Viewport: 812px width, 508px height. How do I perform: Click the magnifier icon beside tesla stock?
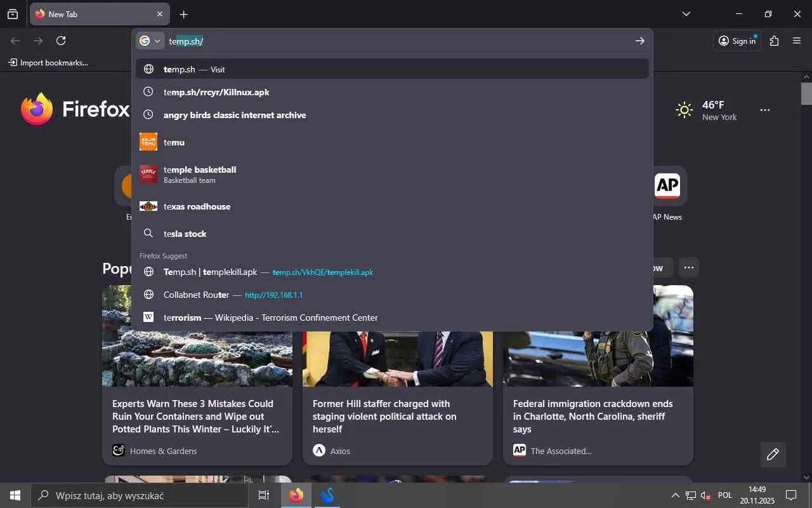[x=148, y=234]
